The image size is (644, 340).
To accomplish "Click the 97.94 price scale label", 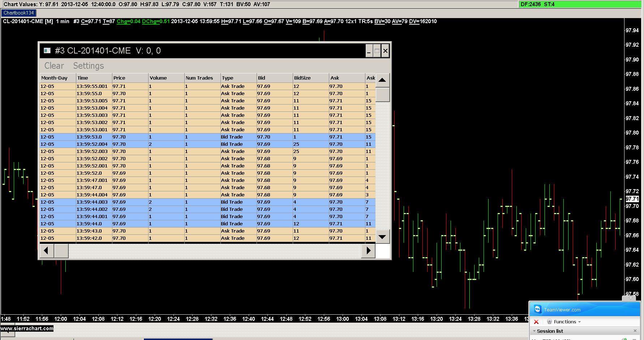I will point(632,30).
